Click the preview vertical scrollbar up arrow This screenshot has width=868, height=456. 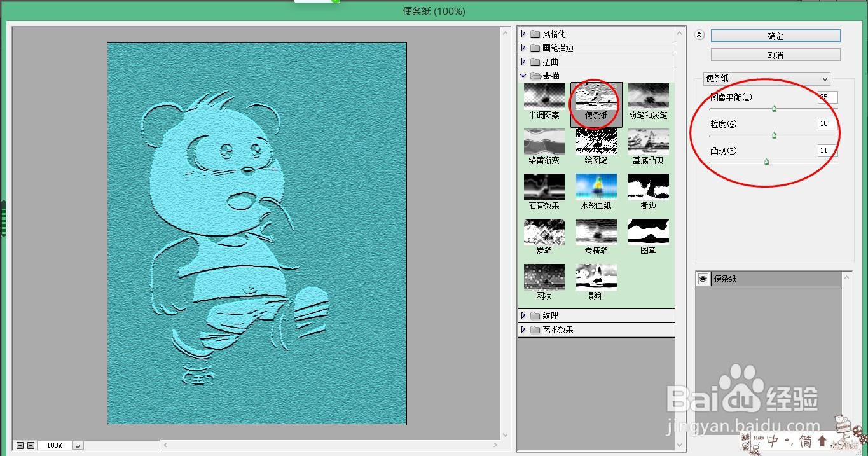click(506, 32)
